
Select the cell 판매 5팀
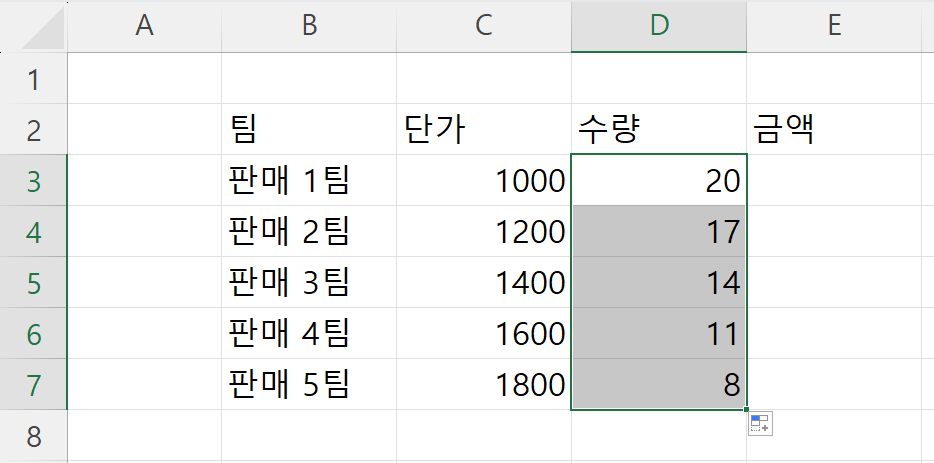pos(309,384)
